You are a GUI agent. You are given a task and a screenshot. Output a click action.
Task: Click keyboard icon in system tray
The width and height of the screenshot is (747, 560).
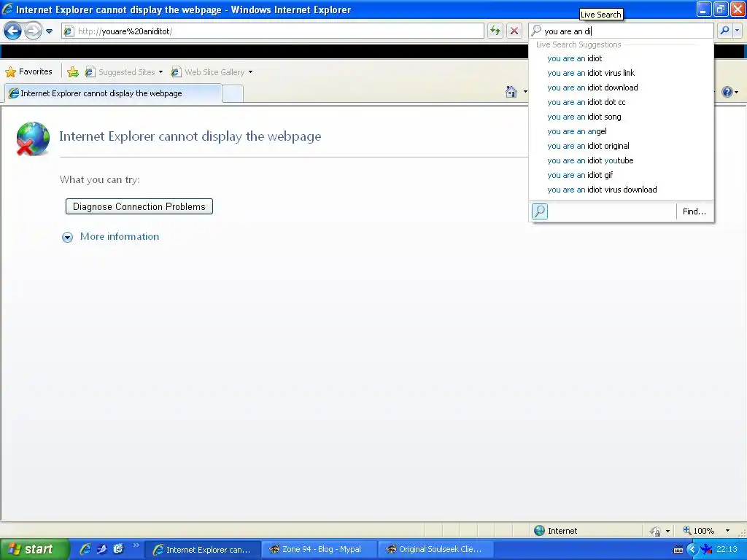coord(678,550)
